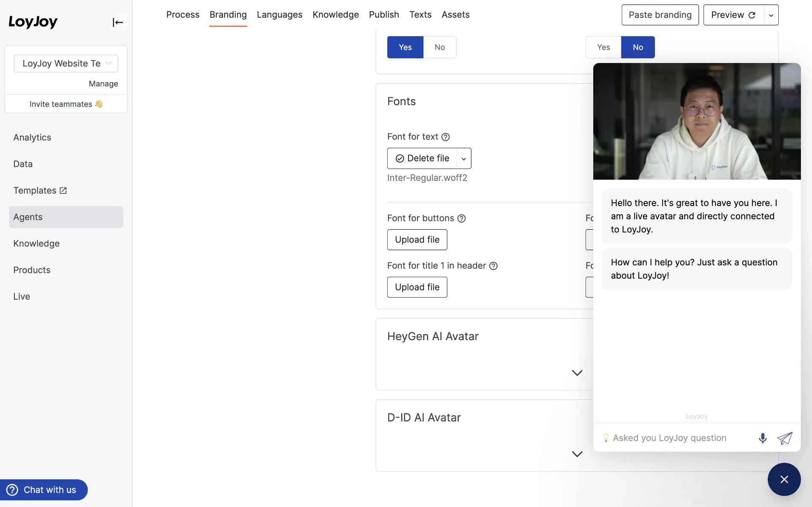Viewport: 812px width, 507px height.
Task: Select No on the left Yes/No toggle
Action: point(440,47)
